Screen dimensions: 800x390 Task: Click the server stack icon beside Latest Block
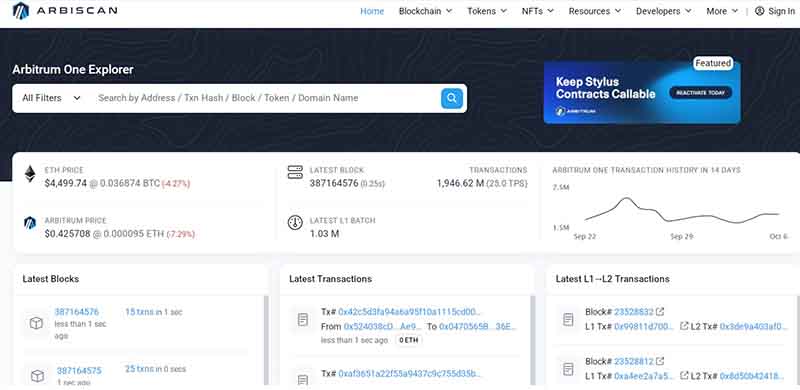click(295, 172)
